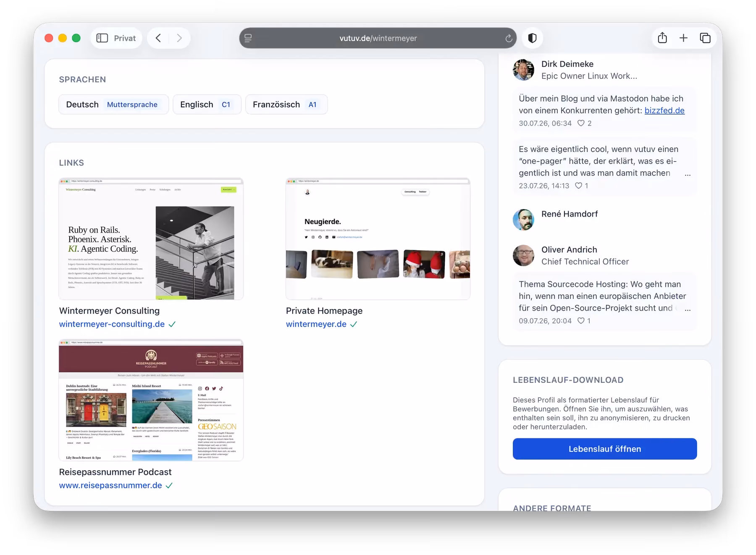Screen dimensions: 756x555
Task: Click the 23.07.26, 14:13 timestamp
Action: click(x=544, y=186)
